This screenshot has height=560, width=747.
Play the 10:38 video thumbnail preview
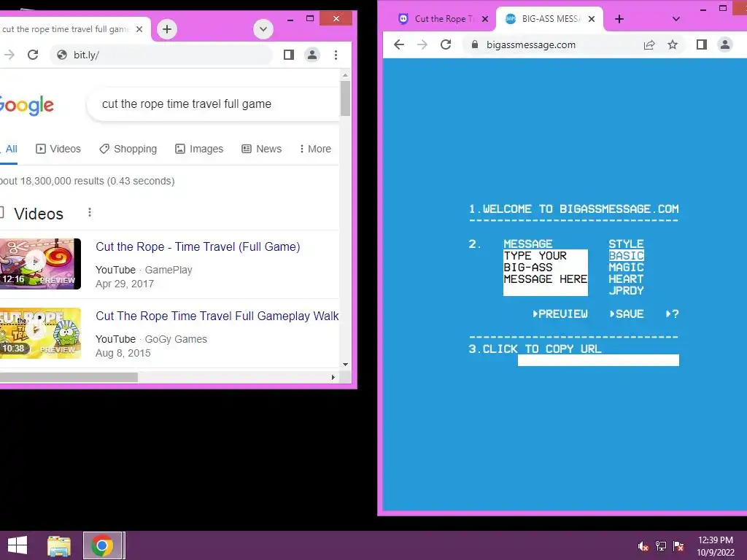pyautogui.click(x=41, y=333)
